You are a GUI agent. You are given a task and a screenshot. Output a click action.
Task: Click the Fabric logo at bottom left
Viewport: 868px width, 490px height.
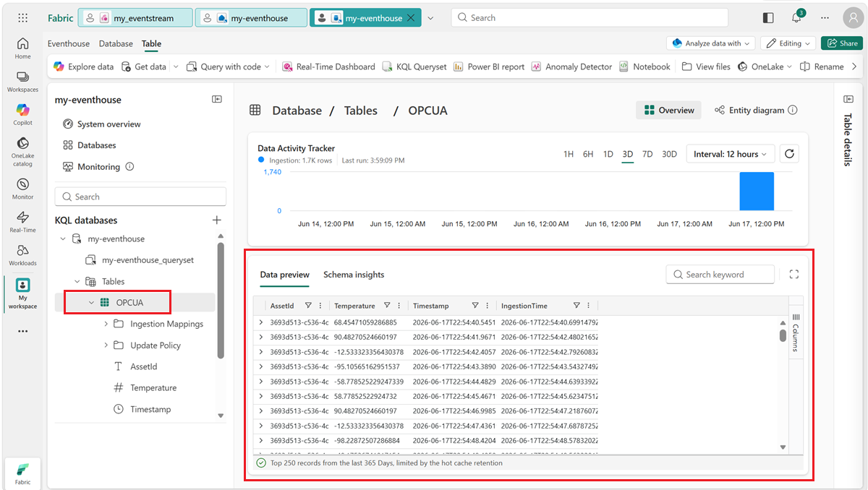(x=22, y=473)
